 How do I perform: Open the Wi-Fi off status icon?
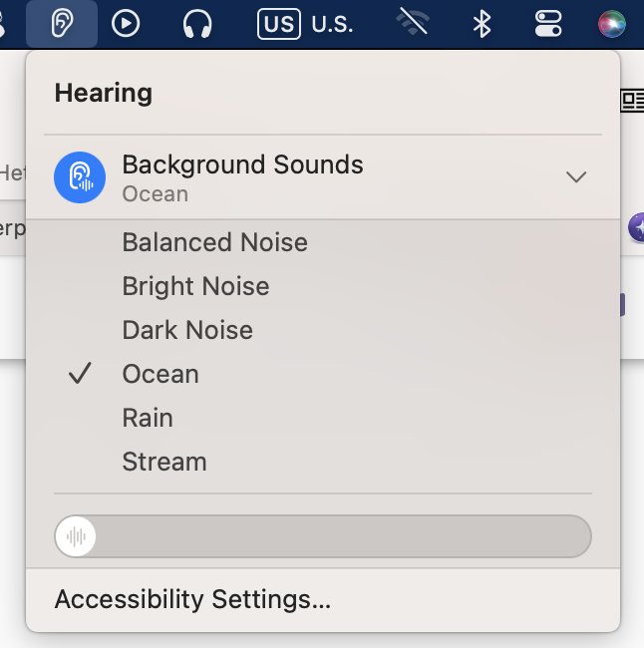pyautogui.click(x=413, y=23)
